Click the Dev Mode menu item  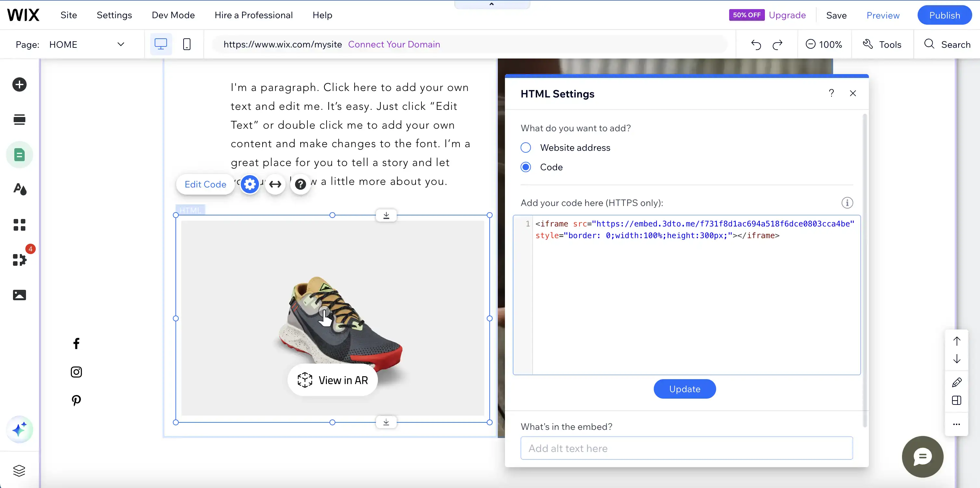click(173, 14)
